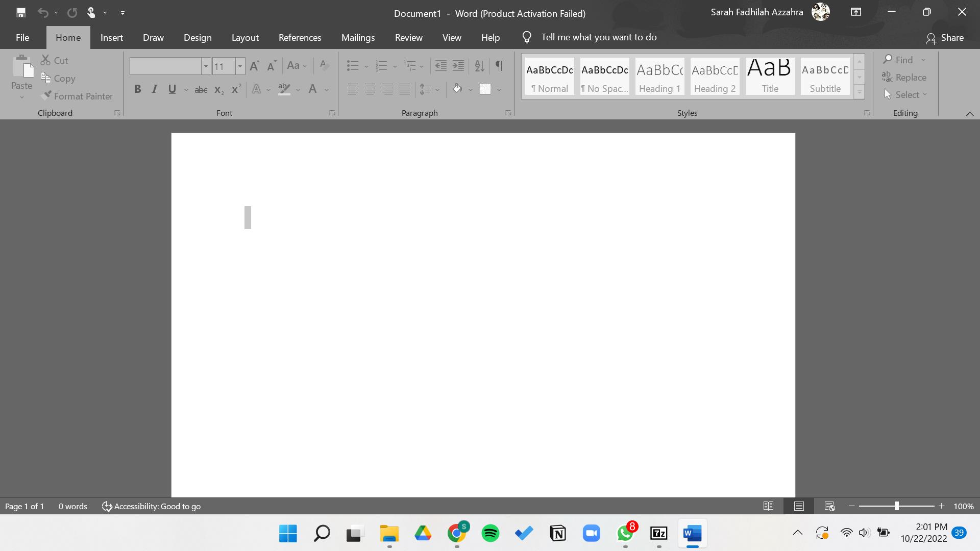This screenshot has width=980, height=551.
Task: Toggle Bold formatting
Action: [x=137, y=89]
